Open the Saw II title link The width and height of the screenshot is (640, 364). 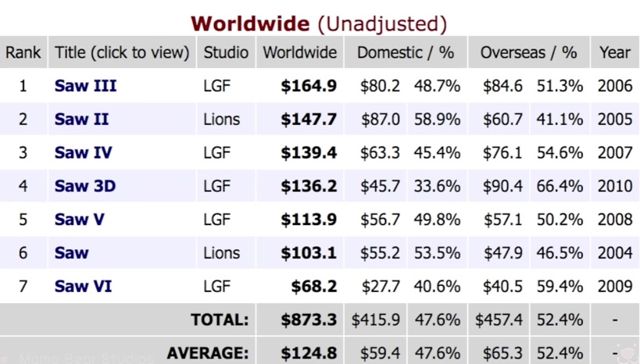point(81,120)
